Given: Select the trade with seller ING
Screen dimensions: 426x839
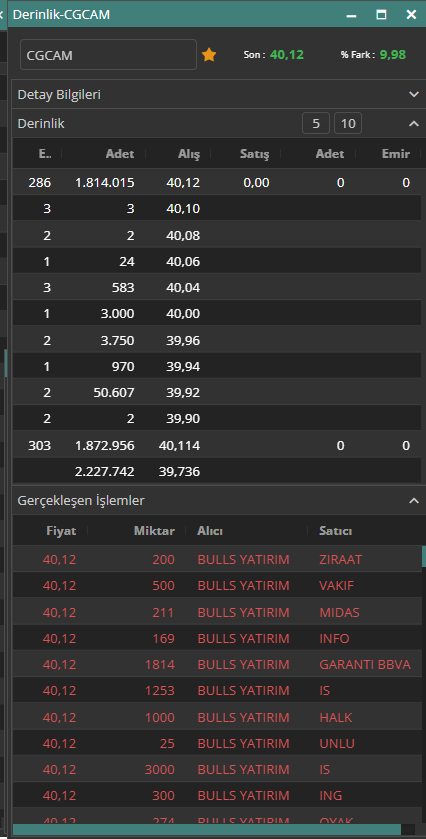Looking at the screenshot, I should pyautogui.click(x=217, y=796).
